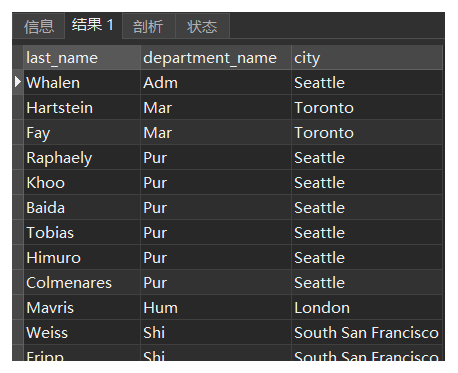
Task: Click the department_name column header
Action: coord(216,58)
